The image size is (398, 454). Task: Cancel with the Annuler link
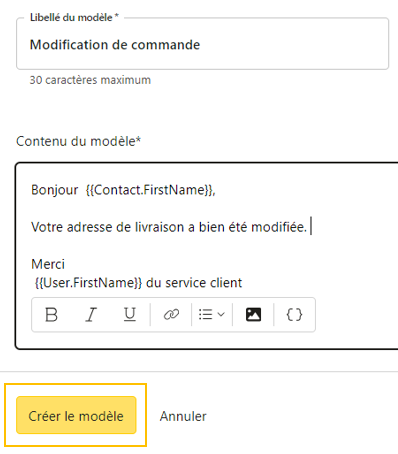pos(183,416)
